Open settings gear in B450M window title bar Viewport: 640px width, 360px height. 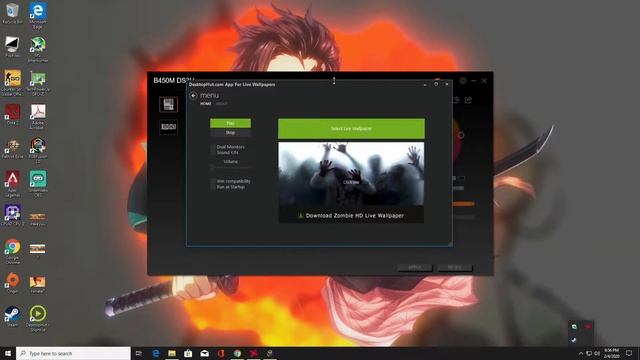point(463,81)
